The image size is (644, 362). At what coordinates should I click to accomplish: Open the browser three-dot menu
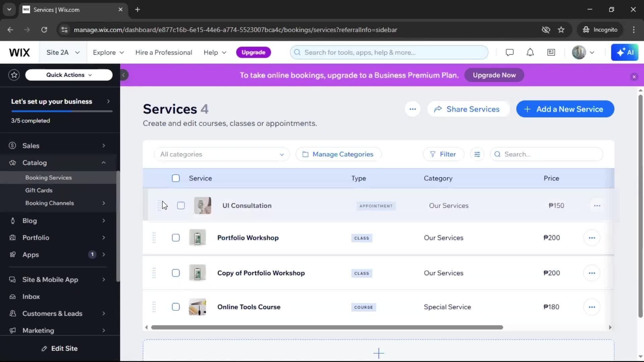(x=634, y=29)
